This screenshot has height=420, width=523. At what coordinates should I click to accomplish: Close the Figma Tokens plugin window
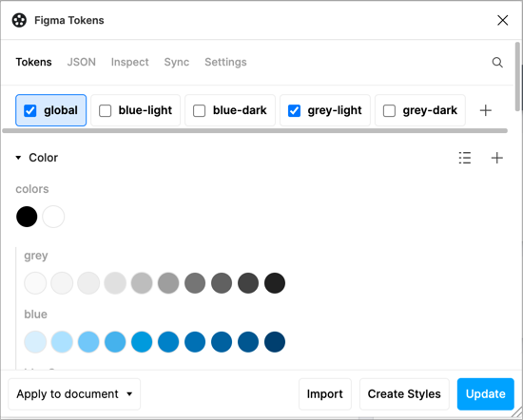(502, 20)
